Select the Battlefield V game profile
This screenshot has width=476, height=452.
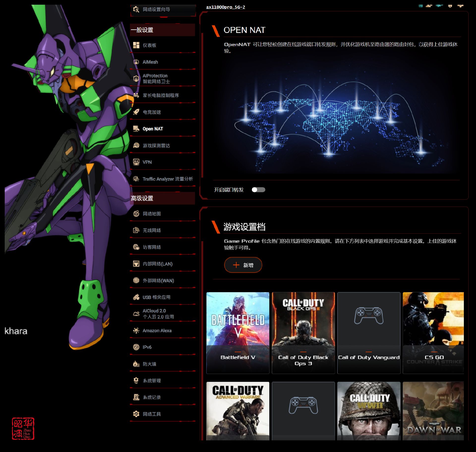(238, 333)
